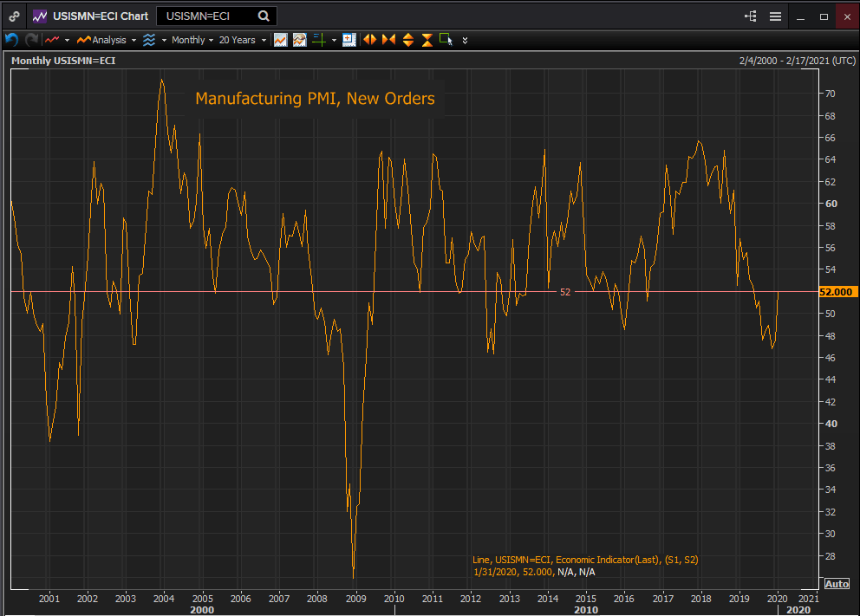Open the Analysis menu
The width and height of the screenshot is (860, 616).
107,40
